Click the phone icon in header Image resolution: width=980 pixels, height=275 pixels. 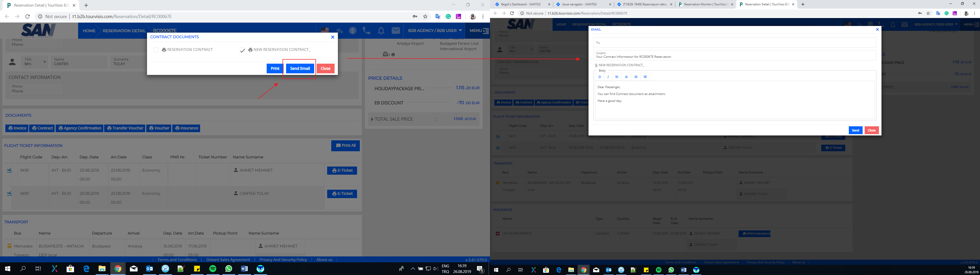tap(366, 31)
